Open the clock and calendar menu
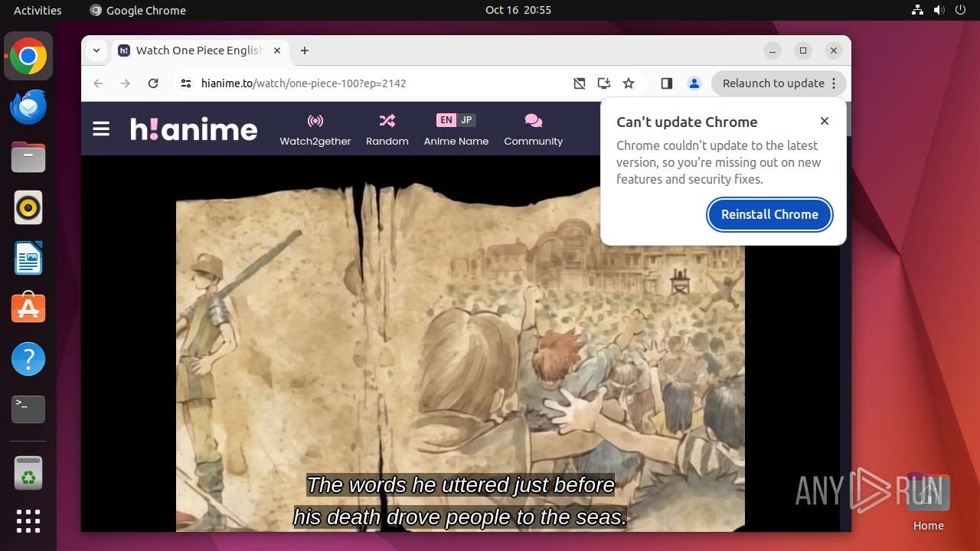The width and height of the screenshot is (980, 551). [x=518, y=10]
